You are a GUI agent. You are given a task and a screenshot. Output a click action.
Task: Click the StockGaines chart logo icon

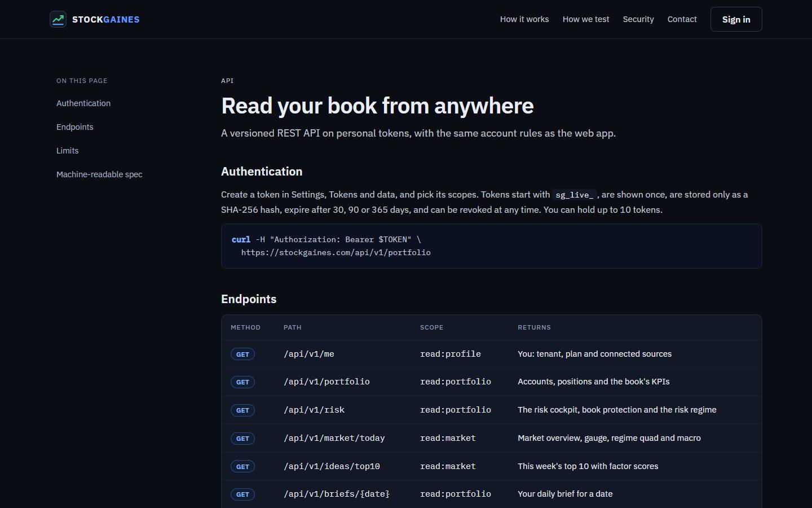(x=58, y=19)
